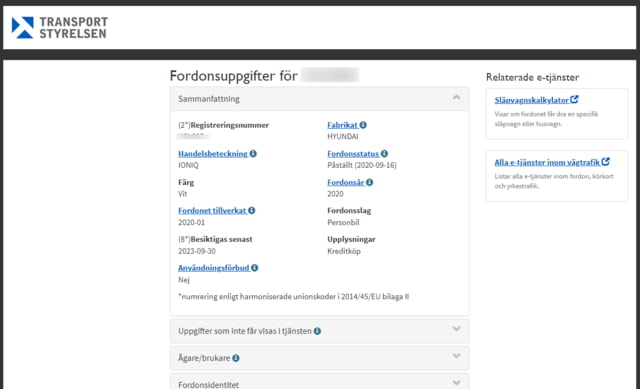Click info icon beside Ägare/brukare
Image resolution: width=640 pixels, height=389 pixels.
click(x=236, y=358)
